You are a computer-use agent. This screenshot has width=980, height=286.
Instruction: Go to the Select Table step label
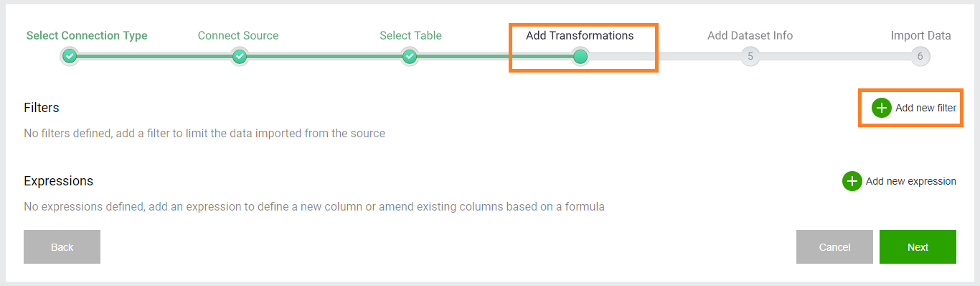410,35
